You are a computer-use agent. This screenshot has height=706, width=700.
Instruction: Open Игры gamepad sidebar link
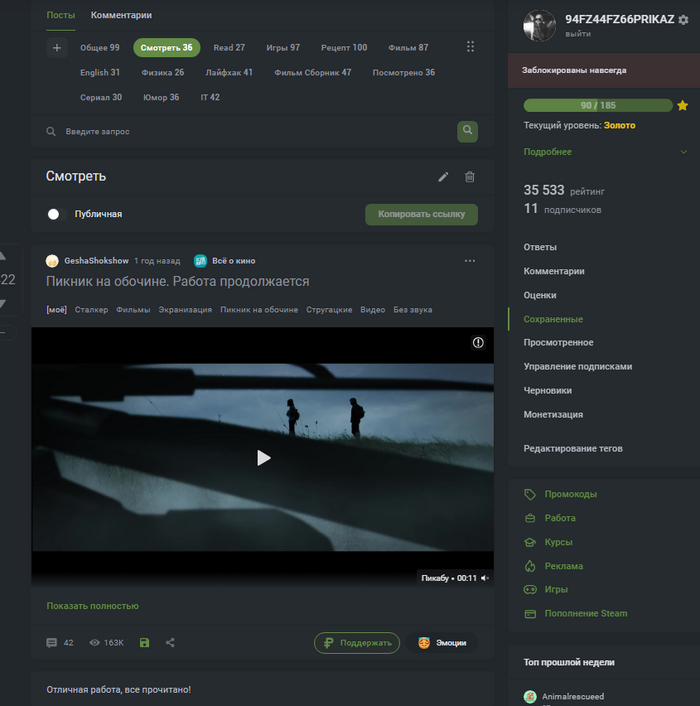556,589
